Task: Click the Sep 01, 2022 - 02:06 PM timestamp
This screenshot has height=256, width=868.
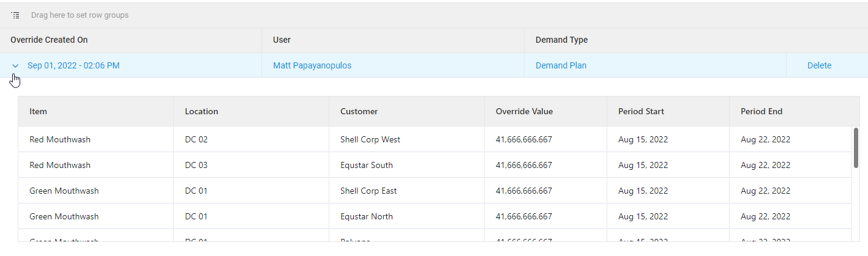Action: [x=73, y=65]
